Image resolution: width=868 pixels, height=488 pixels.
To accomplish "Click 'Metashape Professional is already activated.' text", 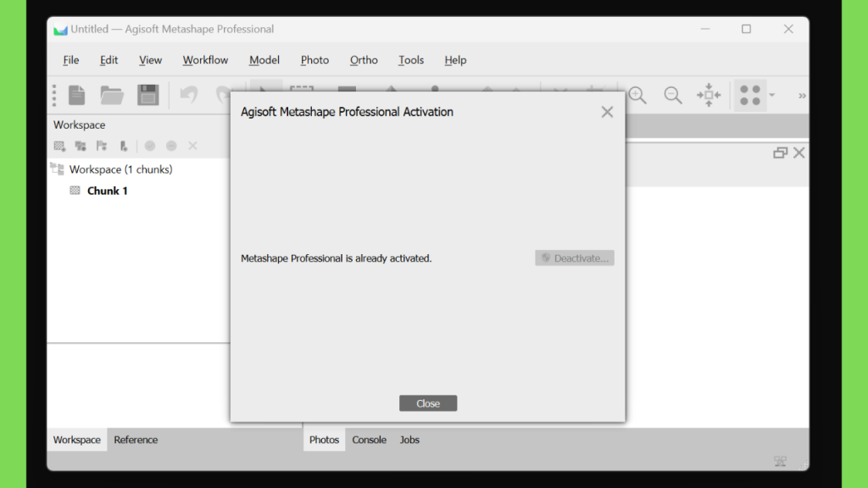I will click(336, 258).
